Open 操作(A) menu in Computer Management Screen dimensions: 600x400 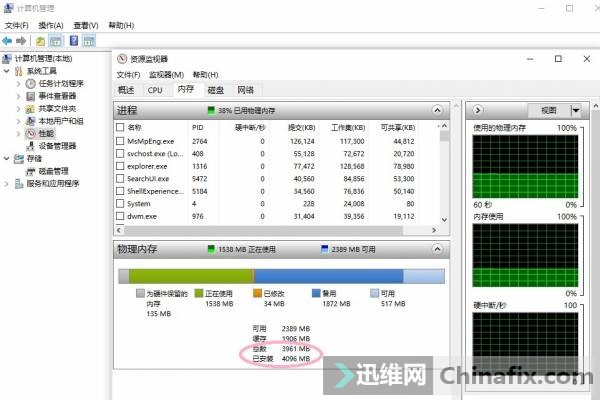pyautogui.click(x=51, y=25)
